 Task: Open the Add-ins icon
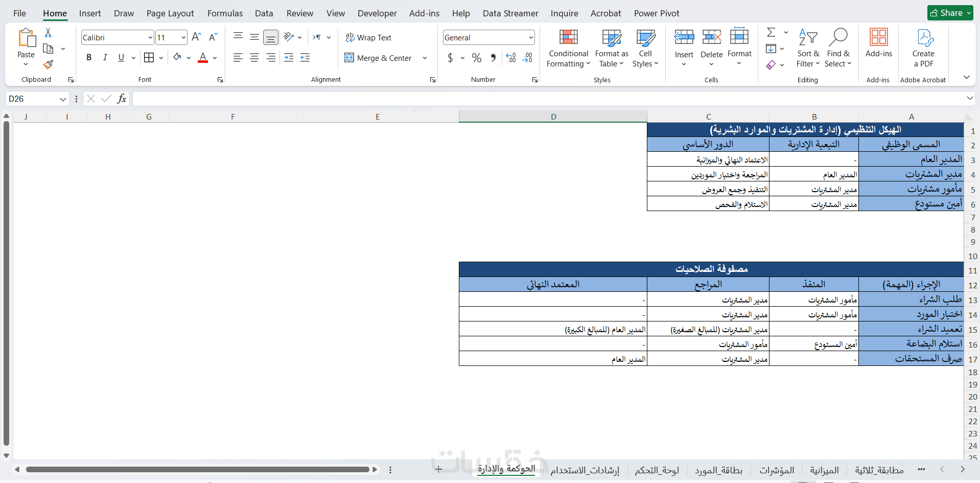[879, 38]
